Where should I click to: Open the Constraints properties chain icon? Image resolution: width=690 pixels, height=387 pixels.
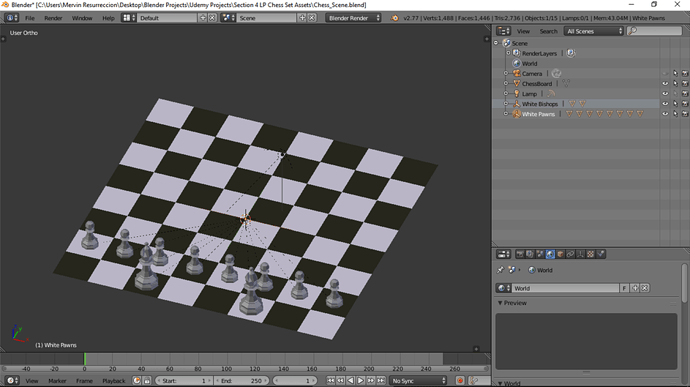[x=570, y=254]
